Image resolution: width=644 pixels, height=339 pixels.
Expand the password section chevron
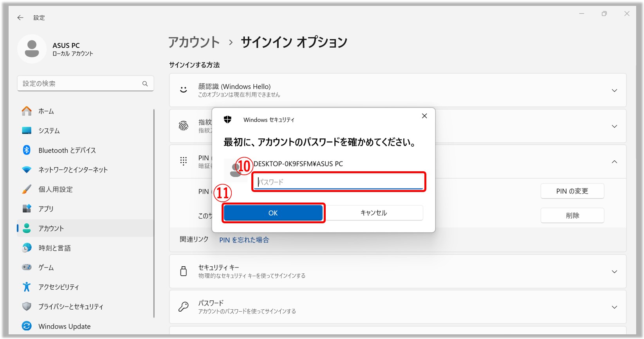[x=614, y=307]
